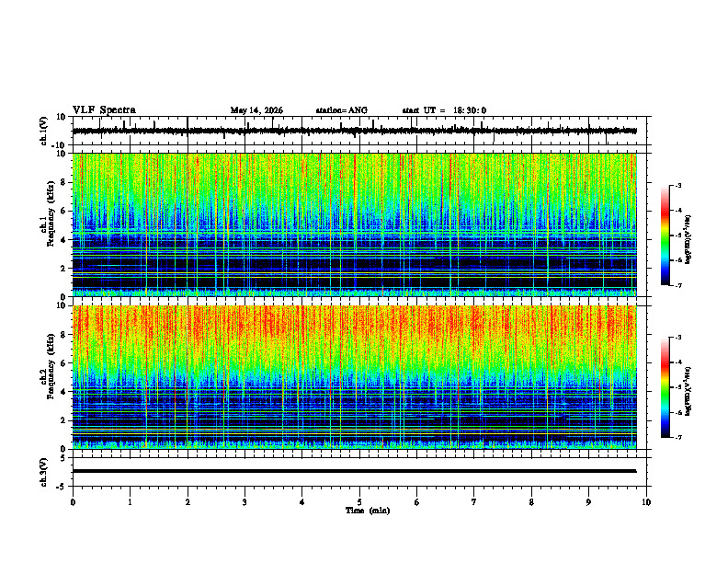Click the 0 tick on Time axis

tap(73, 502)
